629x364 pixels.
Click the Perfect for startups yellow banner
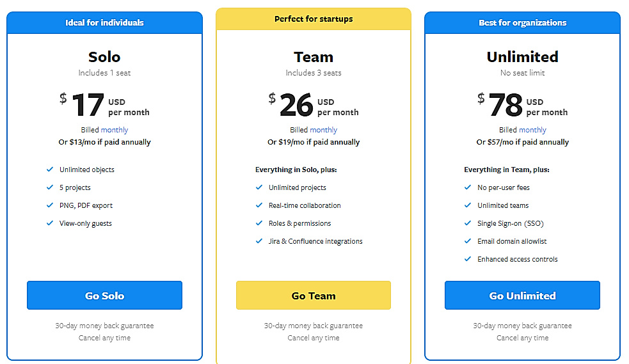click(314, 19)
